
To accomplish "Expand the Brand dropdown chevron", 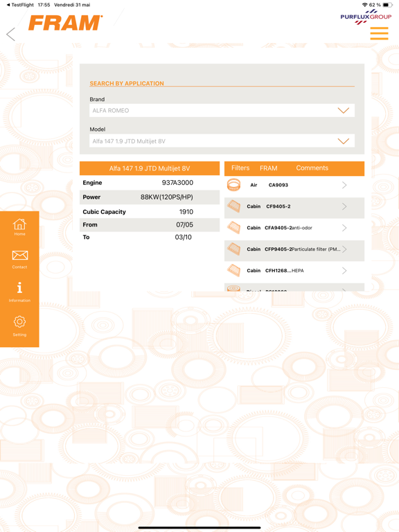I will 344,111.
